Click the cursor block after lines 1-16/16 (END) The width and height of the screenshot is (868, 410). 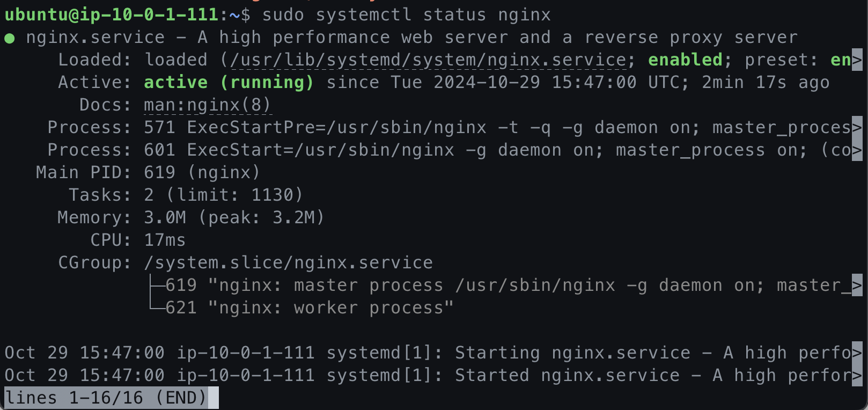pos(213,398)
